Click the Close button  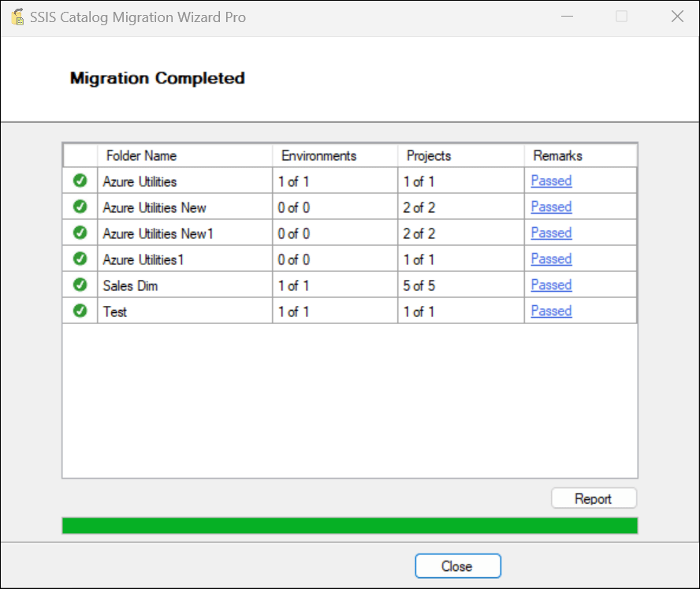(457, 565)
